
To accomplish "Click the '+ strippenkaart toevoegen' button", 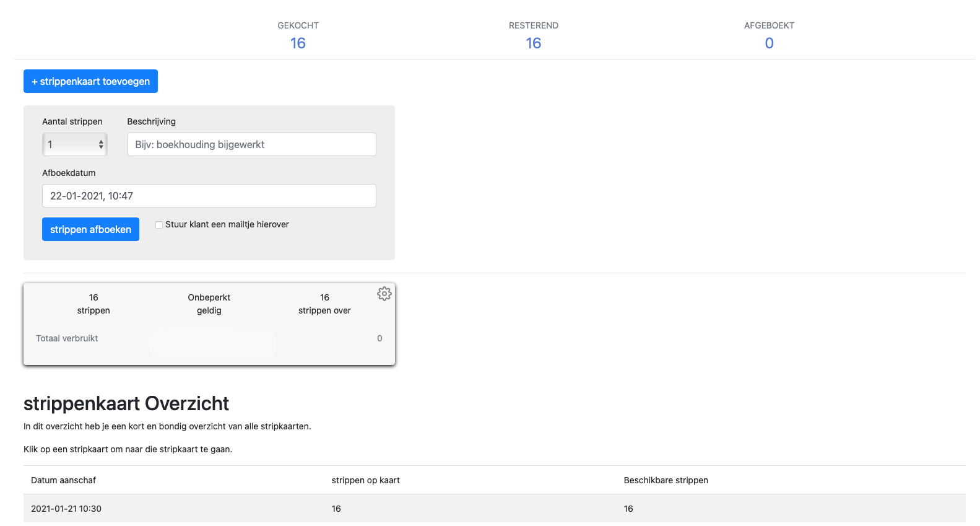I will click(x=90, y=81).
